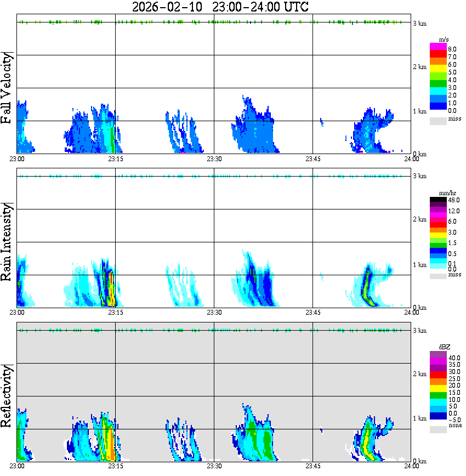Image resolution: width=466 pixels, height=476 pixels.
Task: Click the "1 km" label beside the Rain Intensity plot
Action: (420, 265)
